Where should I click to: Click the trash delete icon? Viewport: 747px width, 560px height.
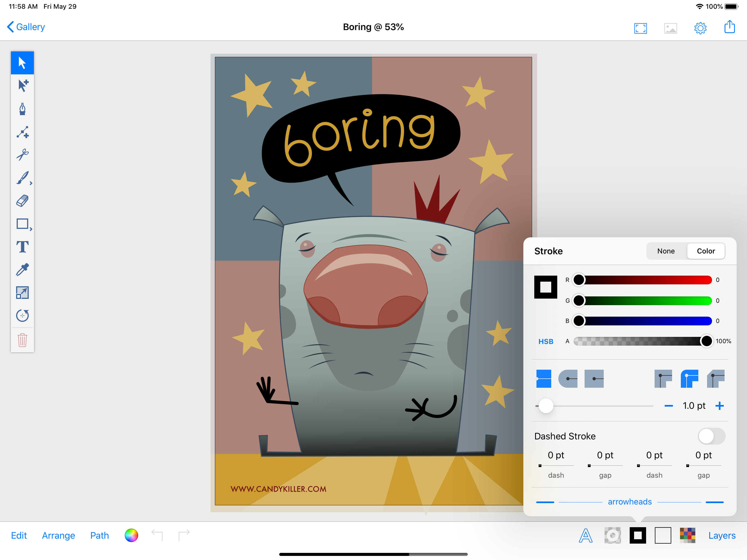point(22,340)
